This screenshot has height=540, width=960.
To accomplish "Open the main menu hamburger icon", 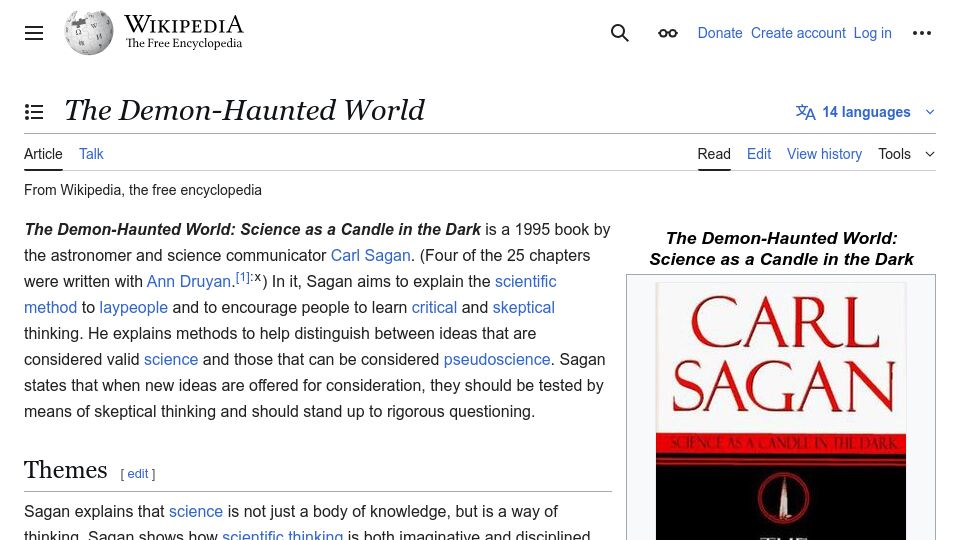I will [34, 33].
